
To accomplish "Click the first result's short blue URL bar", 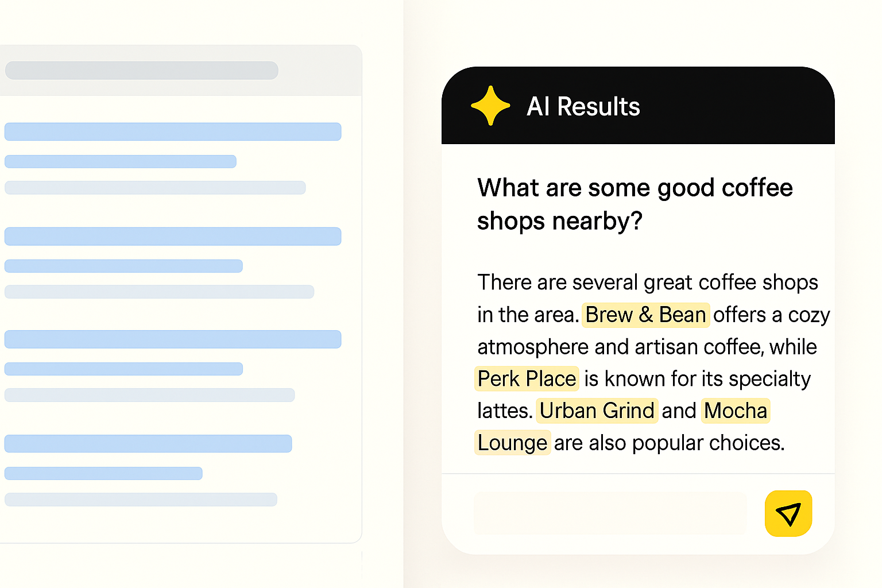I will pos(121,161).
